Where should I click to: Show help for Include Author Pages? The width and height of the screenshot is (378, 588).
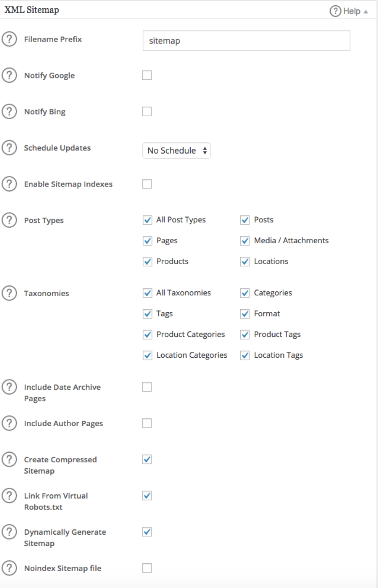point(8,423)
